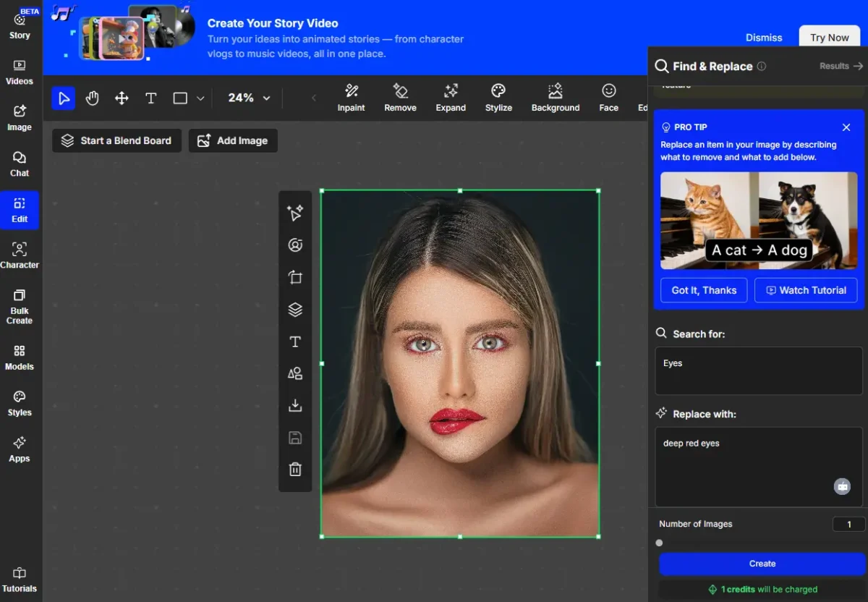Viewport: 868px width, 602px height.
Task: Click the download icon in vertical toolbar
Action: click(295, 405)
